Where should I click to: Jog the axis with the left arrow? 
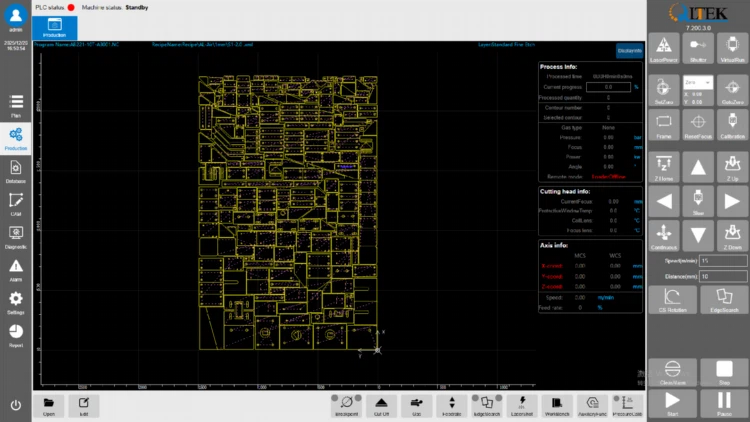(663, 201)
